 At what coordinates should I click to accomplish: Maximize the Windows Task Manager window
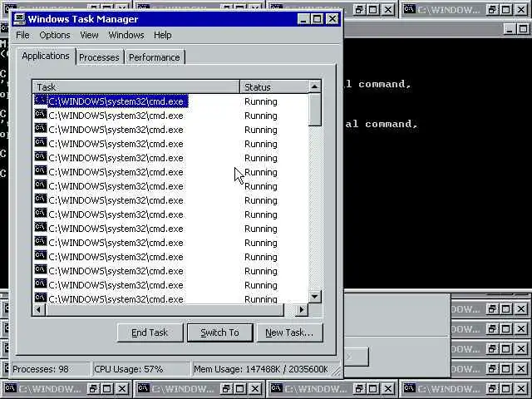(x=318, y=19)
